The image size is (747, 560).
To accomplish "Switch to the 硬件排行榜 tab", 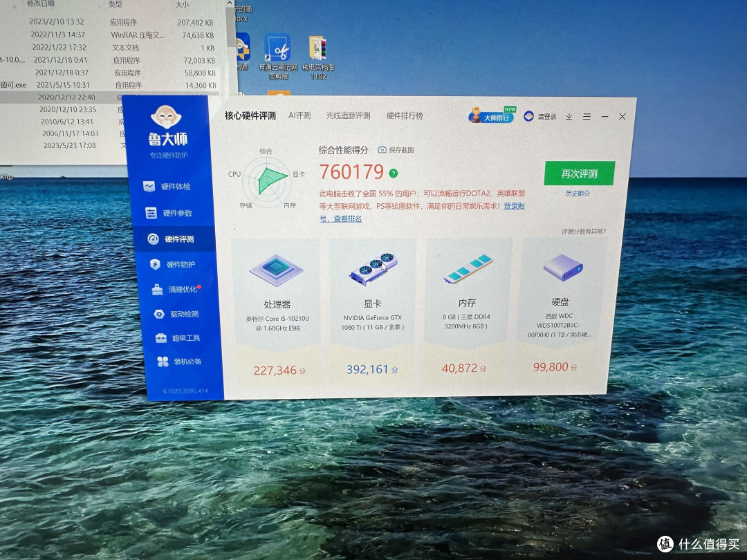I will [405, 115].
